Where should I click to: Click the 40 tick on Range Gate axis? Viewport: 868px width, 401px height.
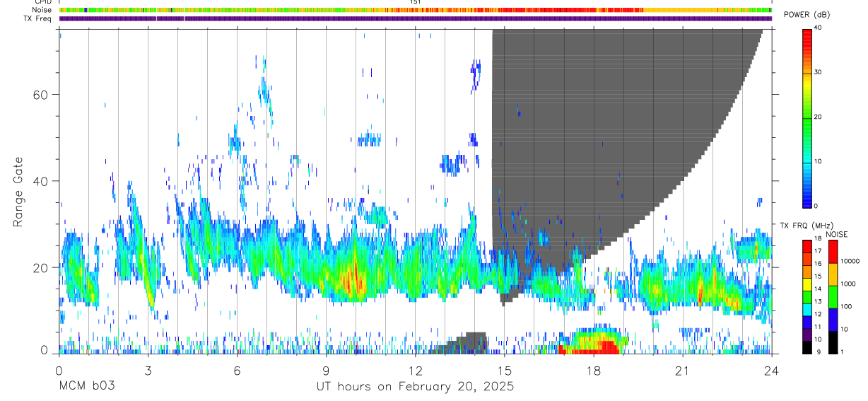(40, 181)
